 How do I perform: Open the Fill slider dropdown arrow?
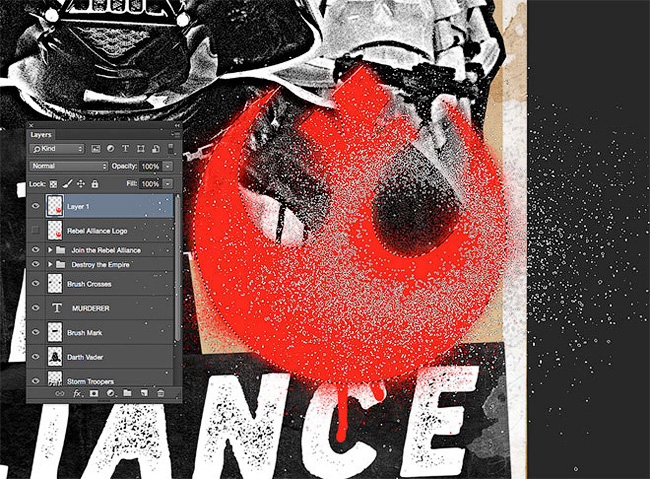(x=167, y=184)
